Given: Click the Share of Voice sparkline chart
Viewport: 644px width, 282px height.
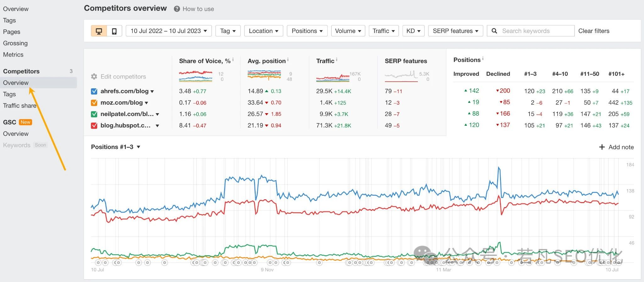Looking at the screenshot, I should [x=196, y=76].
